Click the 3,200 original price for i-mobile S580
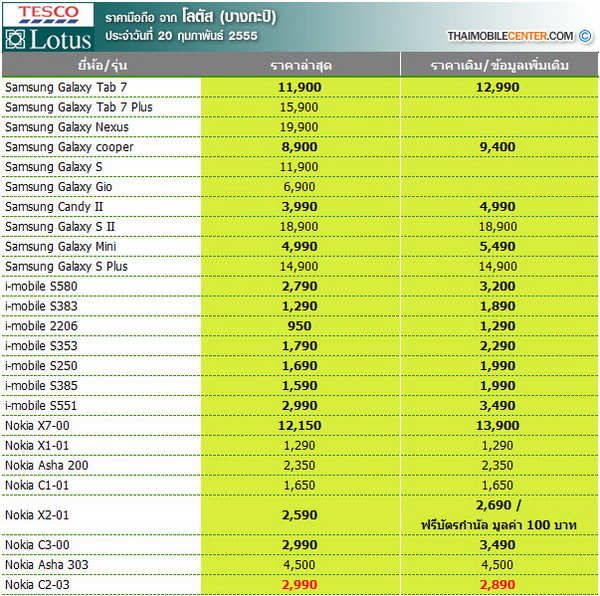The width and height of the screenshot is (600, 596). pyautogui.click(x=497, y=287)
